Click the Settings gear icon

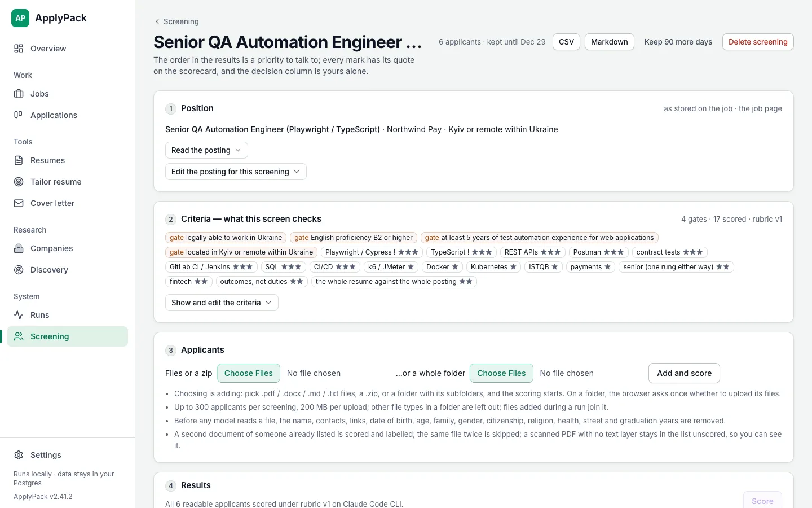(x=19, y=455)
